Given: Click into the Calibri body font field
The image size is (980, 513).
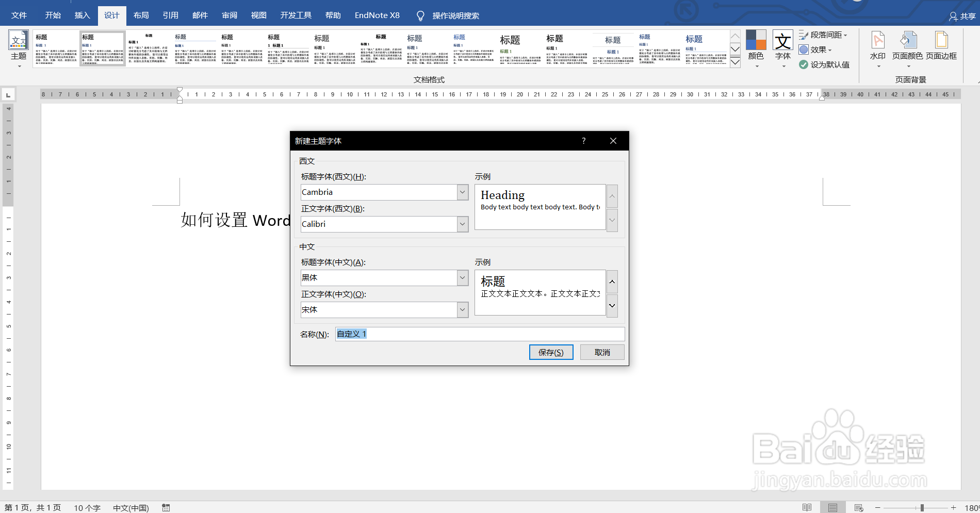Looking at the screenshot, I should coord(379,224).
